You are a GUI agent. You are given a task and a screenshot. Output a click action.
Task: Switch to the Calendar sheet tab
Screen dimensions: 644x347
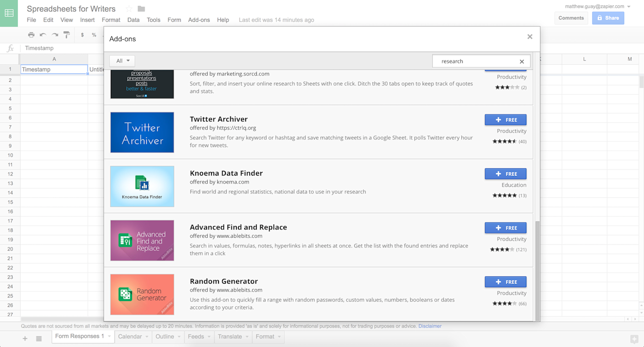pyautogui.click(x=130, y=336)
